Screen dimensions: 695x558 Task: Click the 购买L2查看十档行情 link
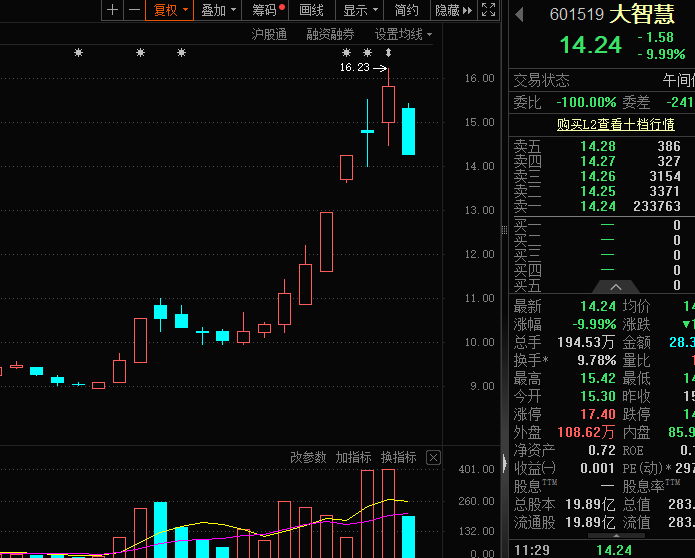click(616, 125)
